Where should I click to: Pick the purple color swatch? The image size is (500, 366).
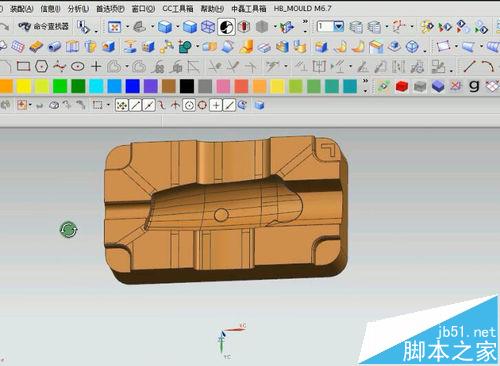(x=150, y=86)
